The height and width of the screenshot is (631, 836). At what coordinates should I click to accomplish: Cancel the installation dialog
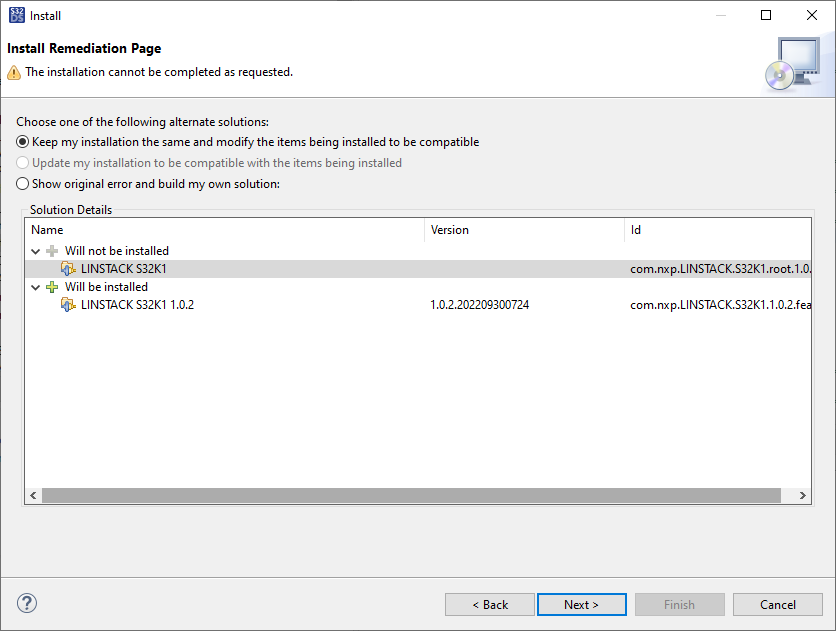pos(777,604)
